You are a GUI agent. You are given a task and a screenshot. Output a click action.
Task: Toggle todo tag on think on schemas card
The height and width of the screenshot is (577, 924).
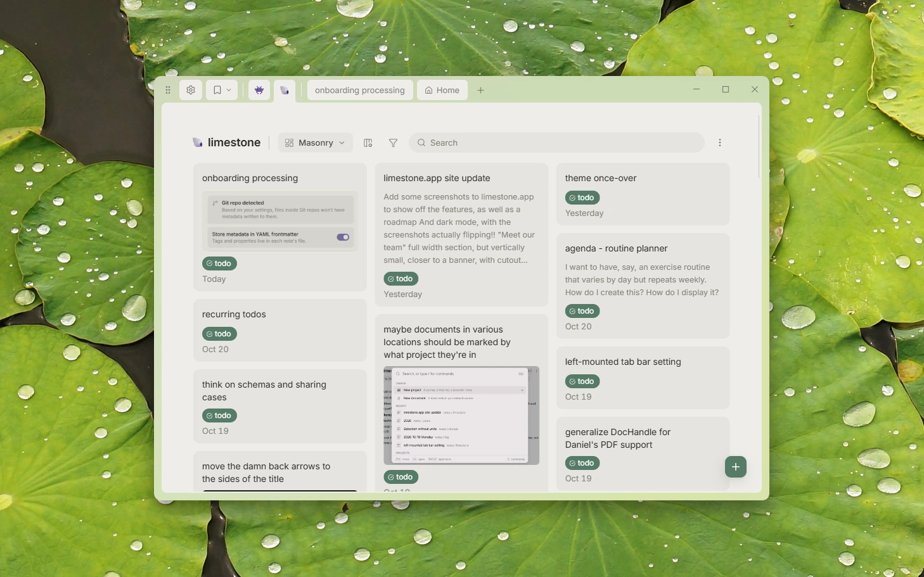pos(219,415)
